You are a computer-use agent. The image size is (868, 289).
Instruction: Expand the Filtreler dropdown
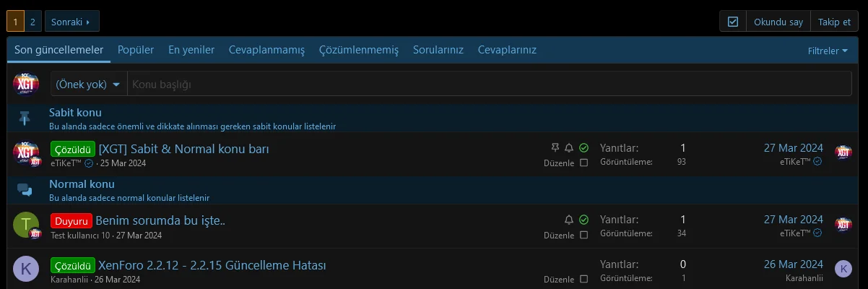point(828,51)
